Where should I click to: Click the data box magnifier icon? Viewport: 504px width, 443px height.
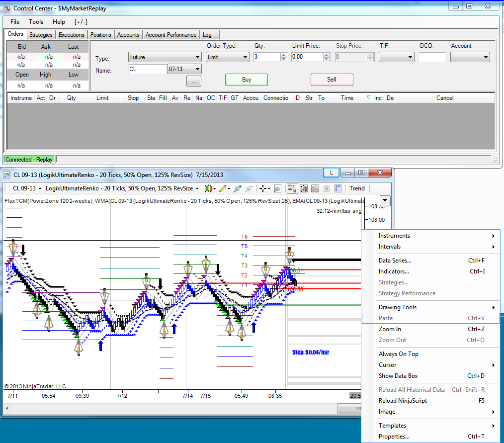click(x=277, y=188)
